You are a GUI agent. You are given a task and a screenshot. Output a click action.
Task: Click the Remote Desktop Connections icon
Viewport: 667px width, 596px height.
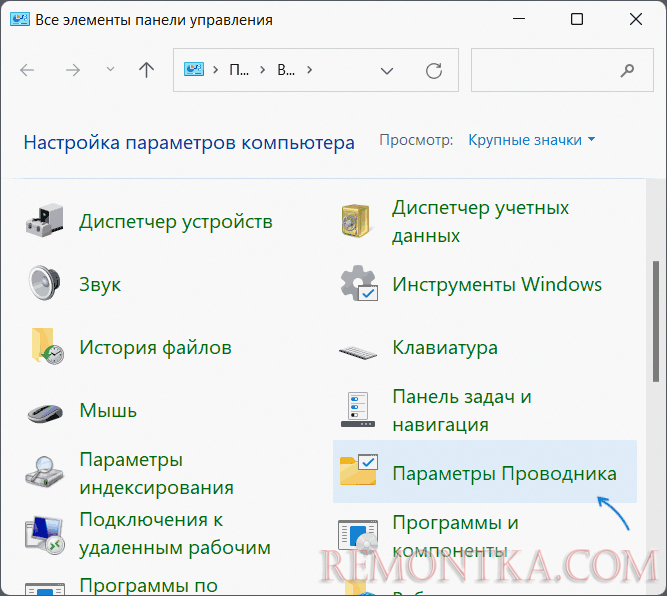pos(45,534)
